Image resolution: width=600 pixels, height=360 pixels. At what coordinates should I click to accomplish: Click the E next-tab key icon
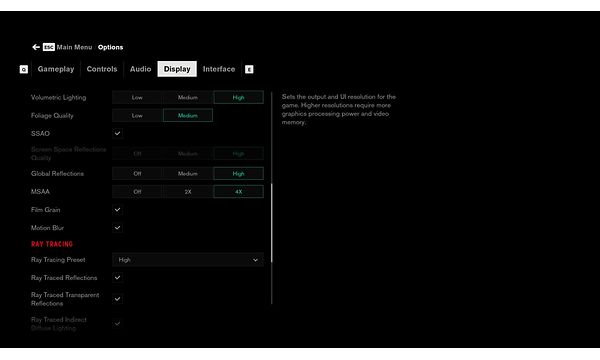coord(249,69)
